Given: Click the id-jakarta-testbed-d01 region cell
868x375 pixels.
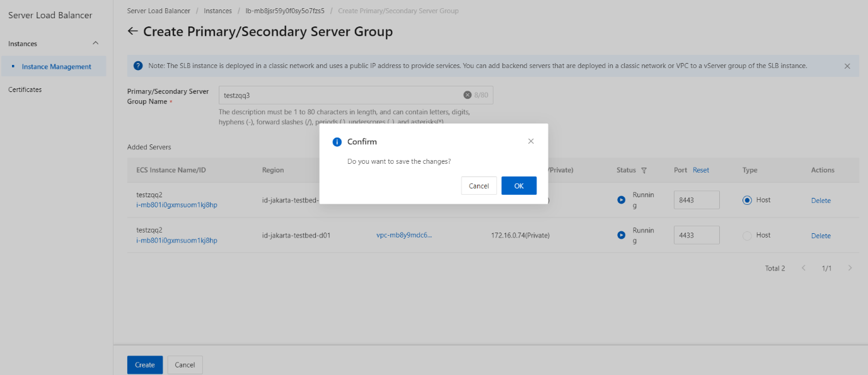Looking at the screenshot, I should (296, 236).
